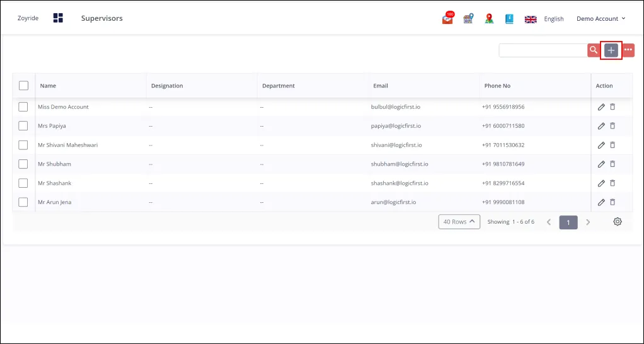Click the Supervisors page title
This screenshot has width=644, height=344.
click(x=102, y=18)
